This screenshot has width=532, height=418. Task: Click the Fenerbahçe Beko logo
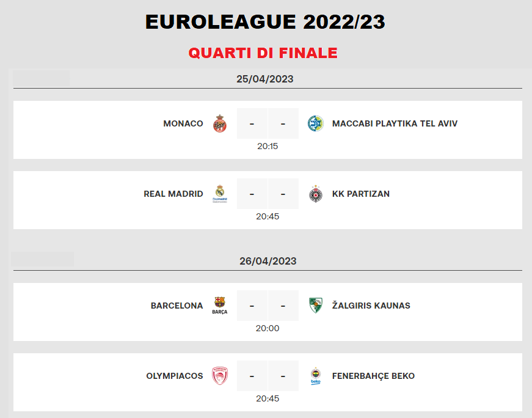tap(316, 376)
